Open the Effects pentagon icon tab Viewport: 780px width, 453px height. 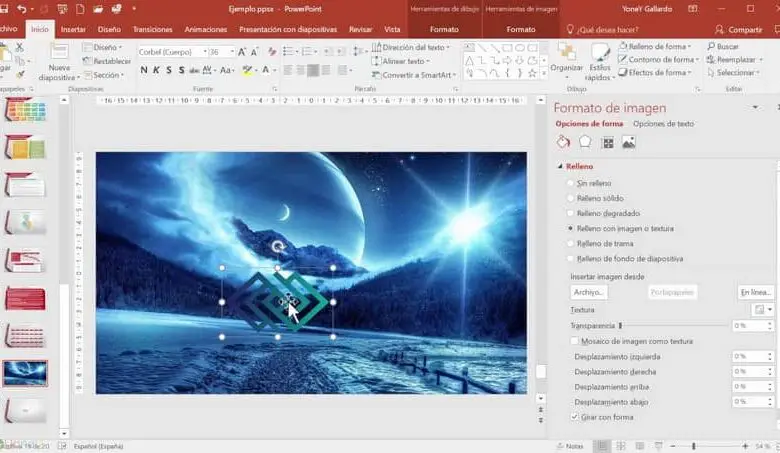click(585, 142)
